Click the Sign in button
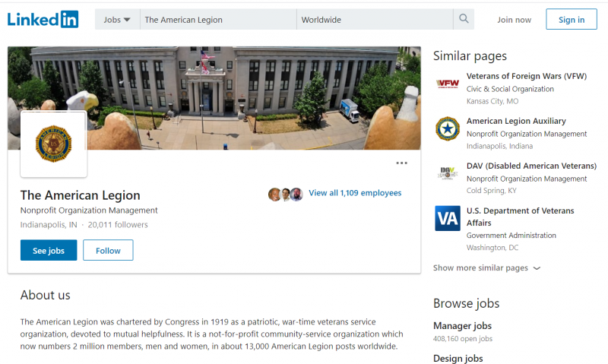Image resolution: width=608 pixels, height=364 pixels. [572, 20]
